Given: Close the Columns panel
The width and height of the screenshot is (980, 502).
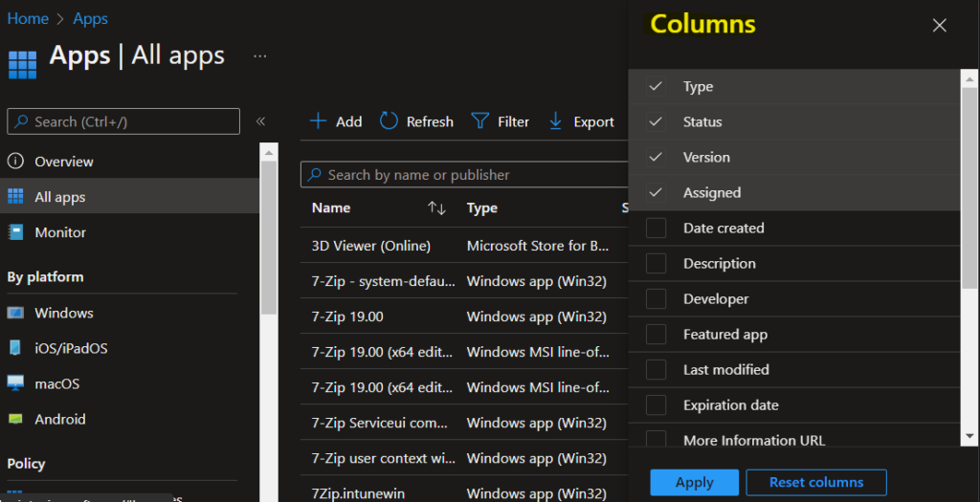Looking at the screenshot, I should [x=940, y=26].
